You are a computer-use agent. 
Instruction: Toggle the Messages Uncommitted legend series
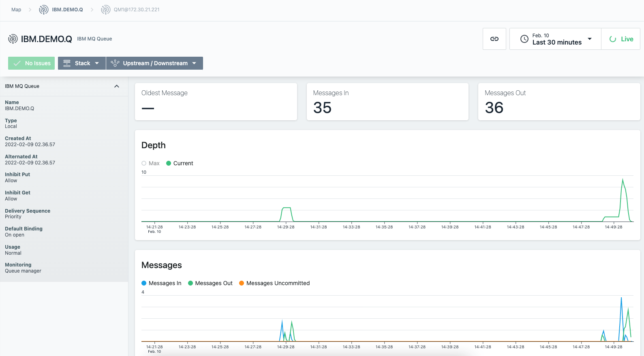pos(274,283)
